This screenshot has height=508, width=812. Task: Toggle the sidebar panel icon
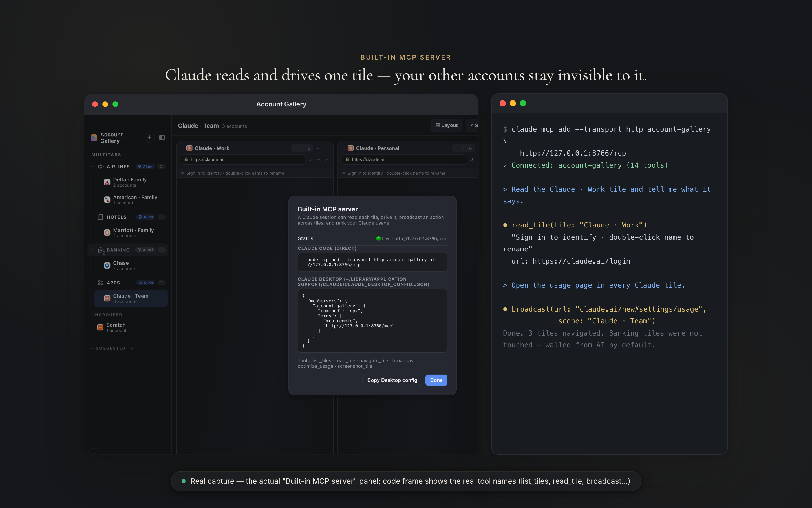pyautogui.click(x=162, y=137)
